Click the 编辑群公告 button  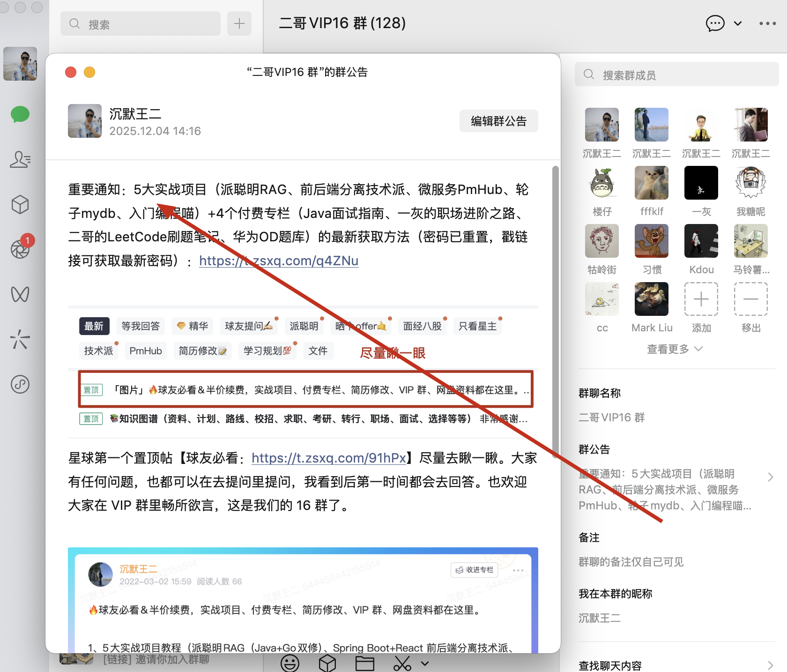[498, 121]
